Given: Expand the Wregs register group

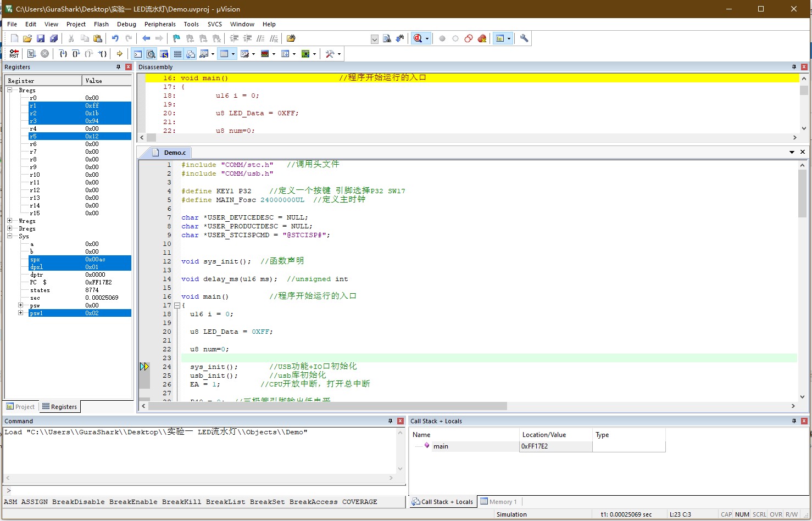Looking at the screenshot, I should (9, 221).
